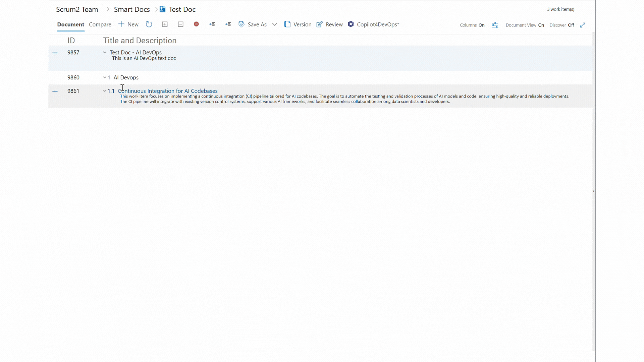644x362 pixels.
Task: Click the CI pipeline description paragraph
Action: [x=344, y=99]
